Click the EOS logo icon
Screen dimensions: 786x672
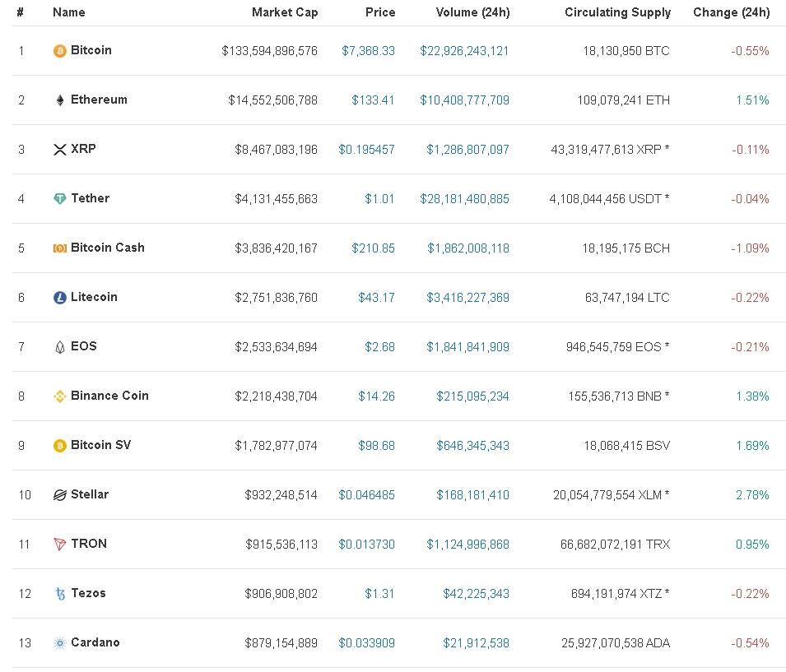pos(59,347)
